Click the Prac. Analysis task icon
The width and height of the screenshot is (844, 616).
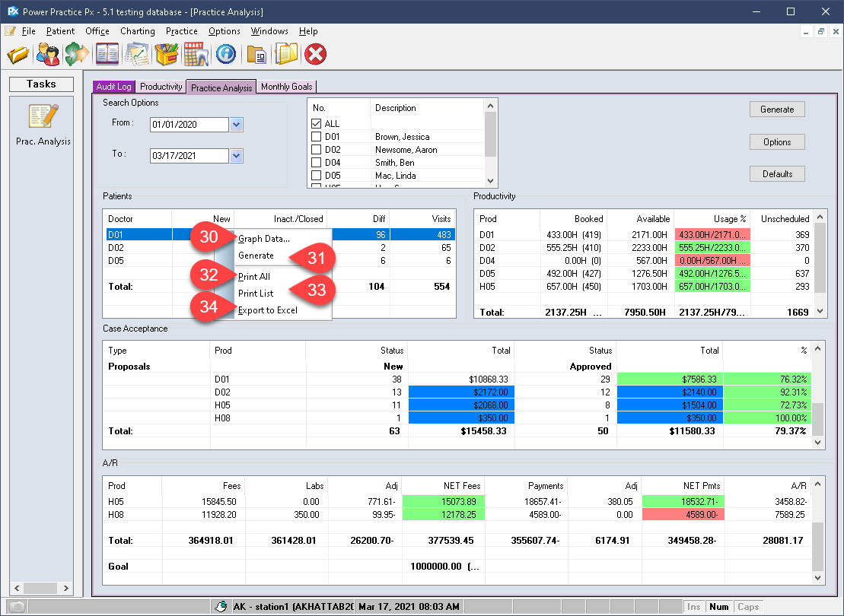click(43, 116)
